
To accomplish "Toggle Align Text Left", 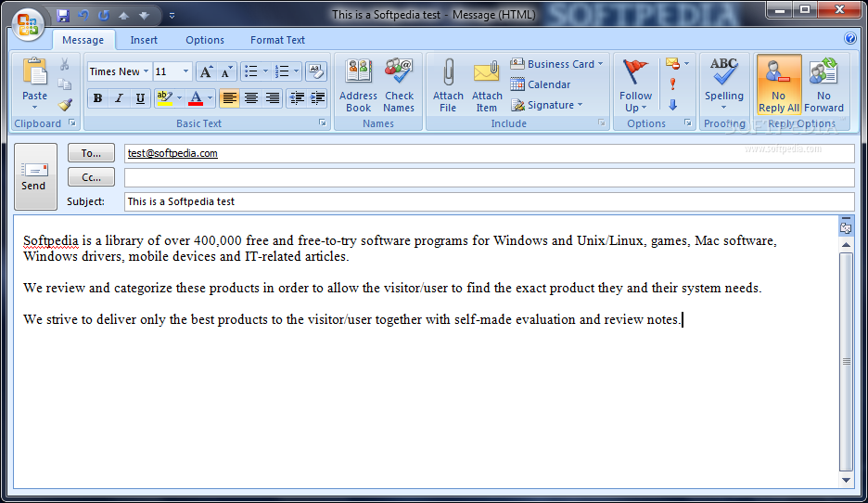I will click(x=229, y=98).
